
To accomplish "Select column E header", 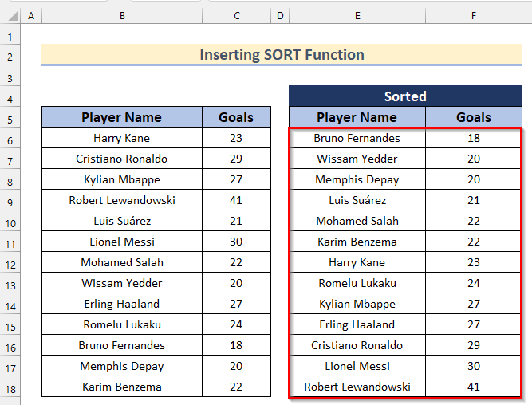I will pyautogui.click(x=357, y=16).
